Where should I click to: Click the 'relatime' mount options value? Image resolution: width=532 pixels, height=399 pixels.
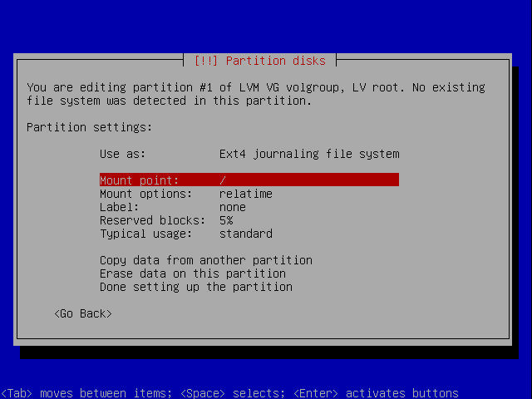(x=245, y=194)
